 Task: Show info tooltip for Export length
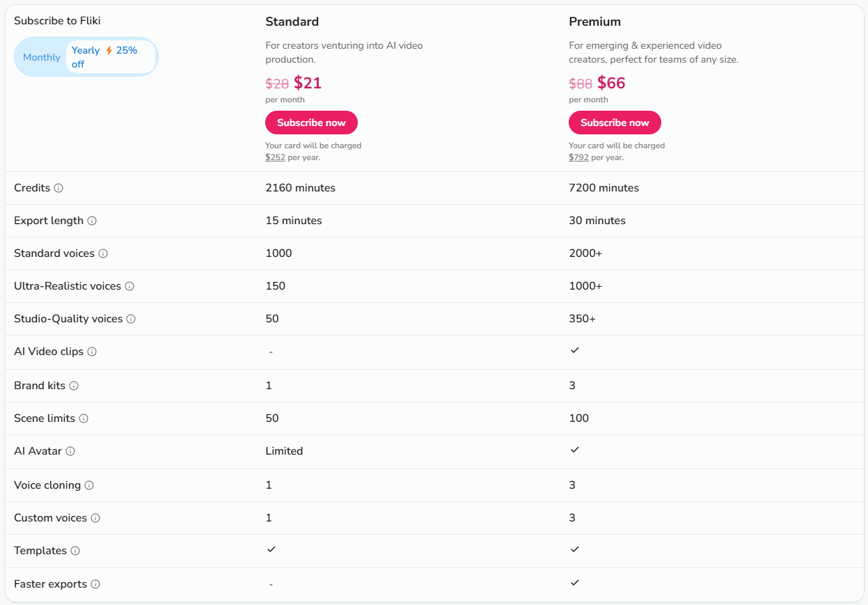tap(92, 221)
